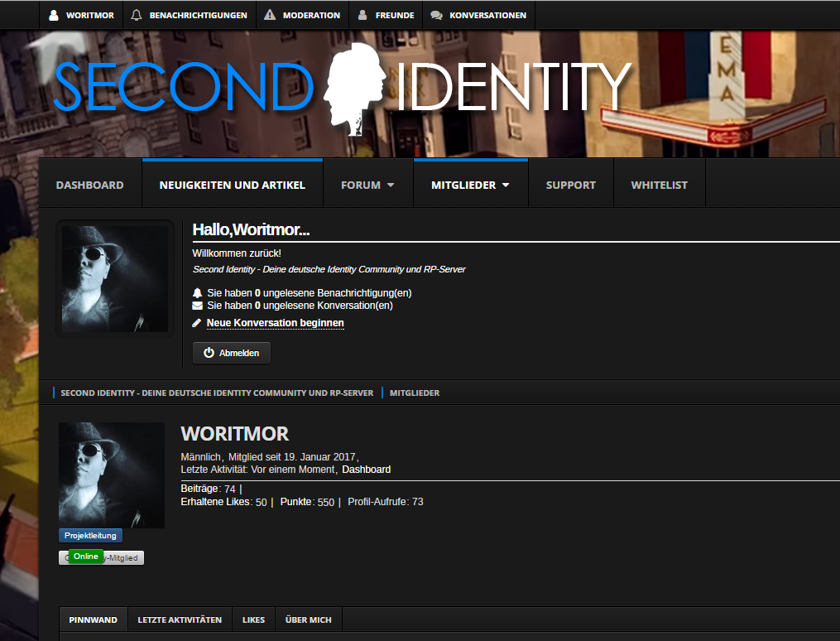Click the user icon beside Woritmor

[54, 15]
